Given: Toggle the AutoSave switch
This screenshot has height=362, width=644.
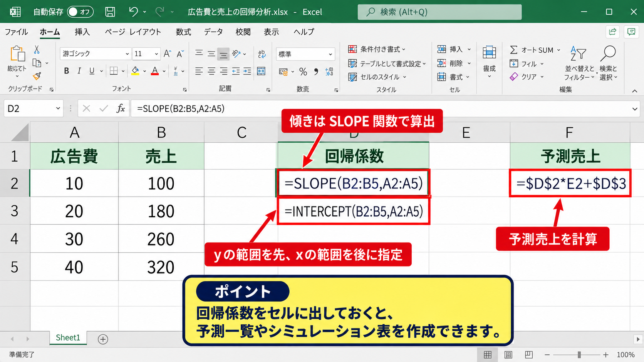Looking at the screenshot, I should point(80,12).
